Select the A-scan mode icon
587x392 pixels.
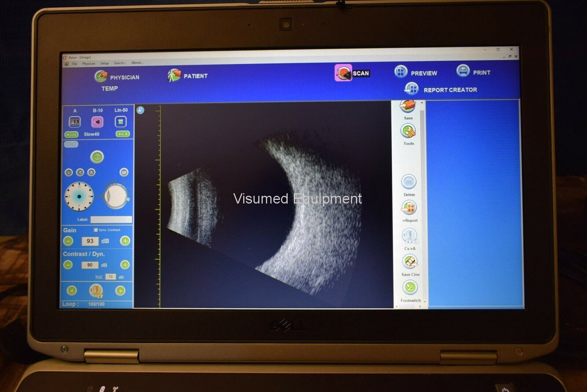[x=75, y=122]
